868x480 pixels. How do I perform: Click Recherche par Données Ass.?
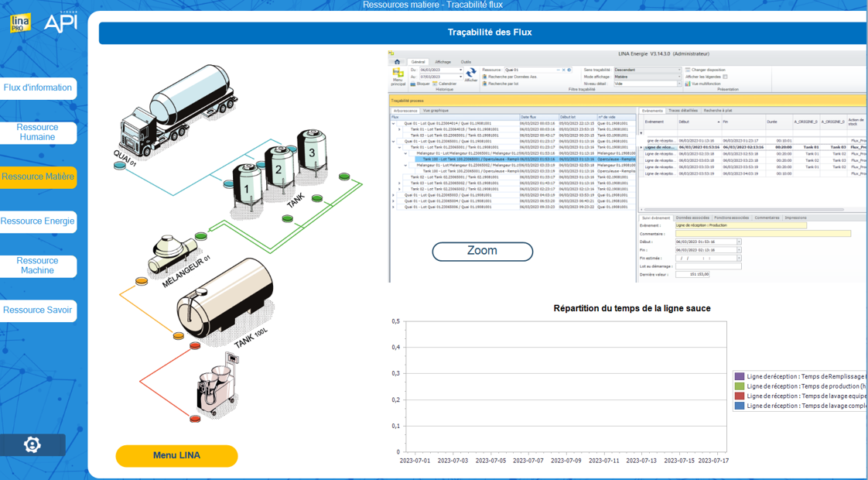(509, 77)
